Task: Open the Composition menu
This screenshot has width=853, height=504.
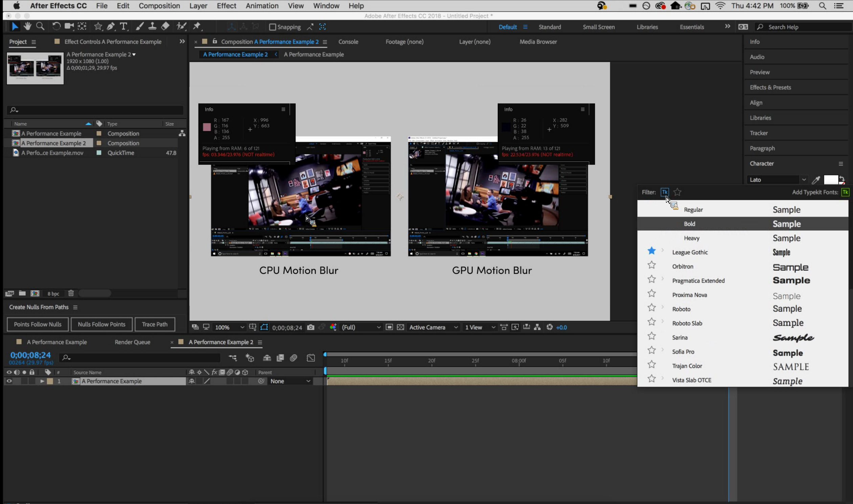Action: [x=159, y=6]
